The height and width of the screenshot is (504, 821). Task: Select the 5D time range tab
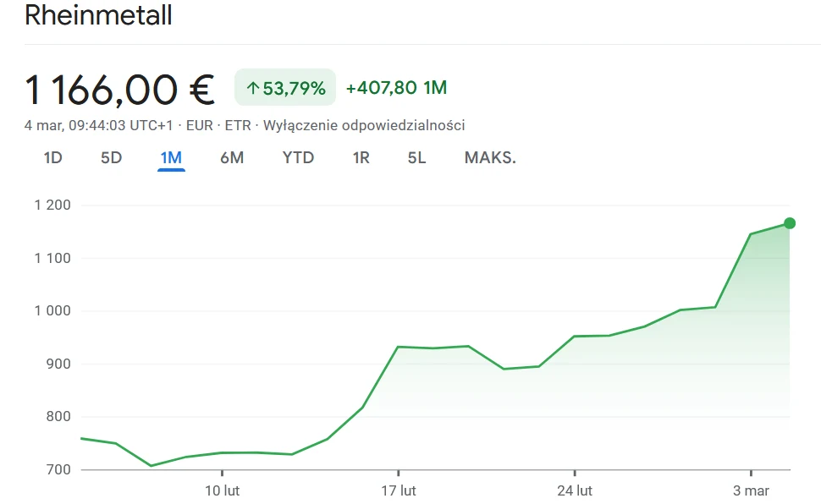coord(110,157)
